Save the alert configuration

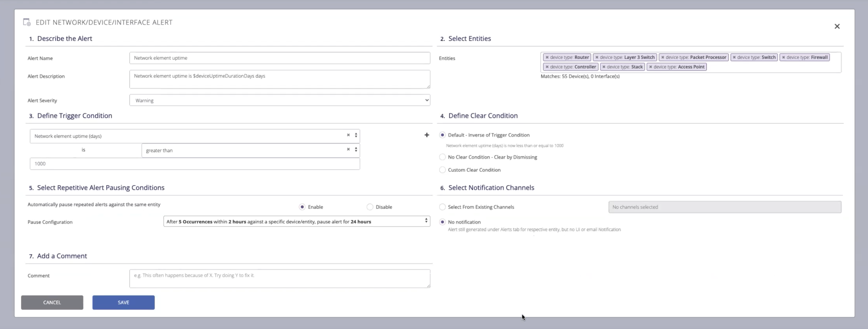click(123, 302)
